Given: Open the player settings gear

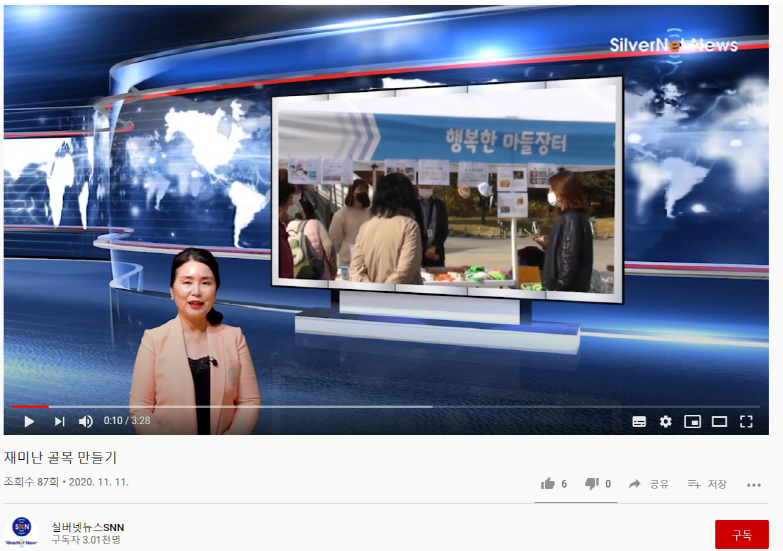Looking at the screenshot, I should coord(666,421).
